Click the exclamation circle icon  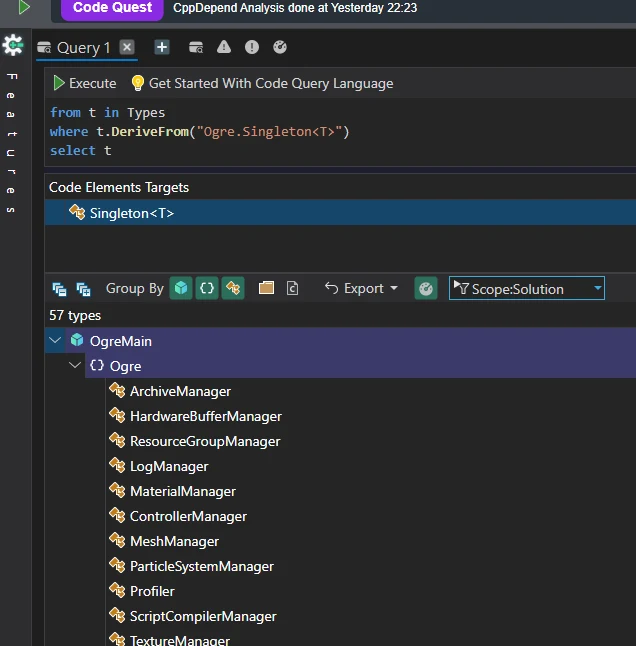(252, 47)
